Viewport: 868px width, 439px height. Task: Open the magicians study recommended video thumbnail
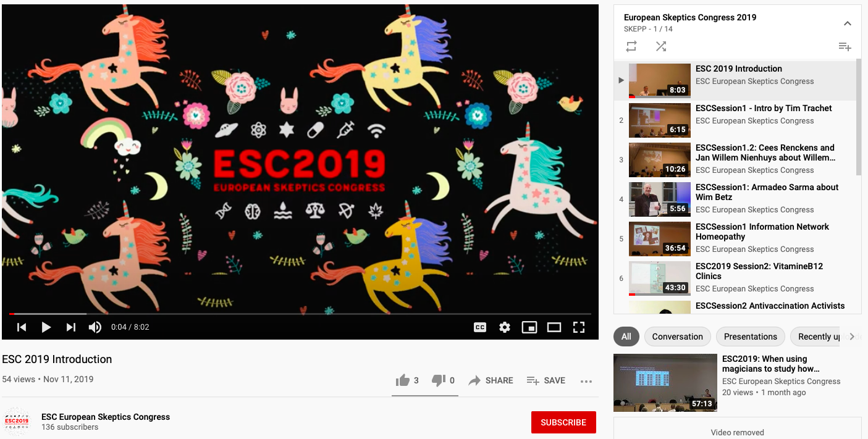(x=665, y=383)
